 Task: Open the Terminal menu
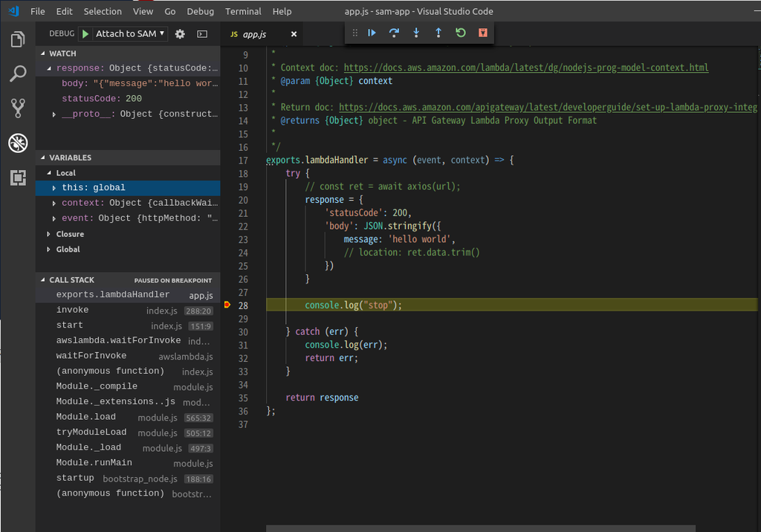(x=243, y=11)
